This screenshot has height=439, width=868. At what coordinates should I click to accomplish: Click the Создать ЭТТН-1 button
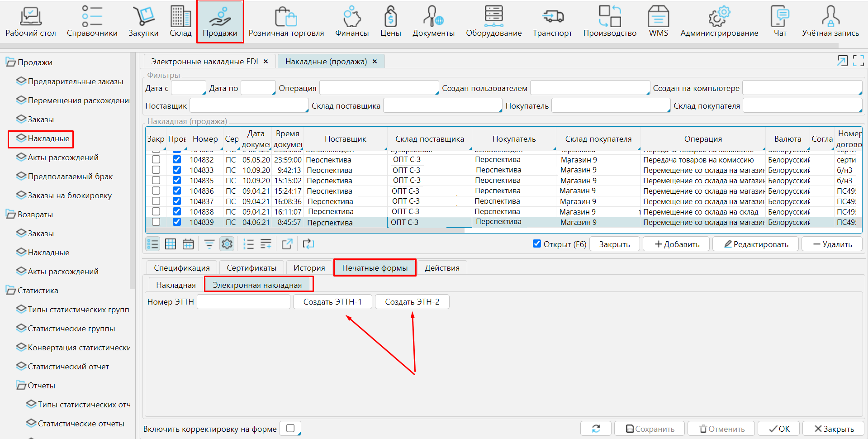332,302
